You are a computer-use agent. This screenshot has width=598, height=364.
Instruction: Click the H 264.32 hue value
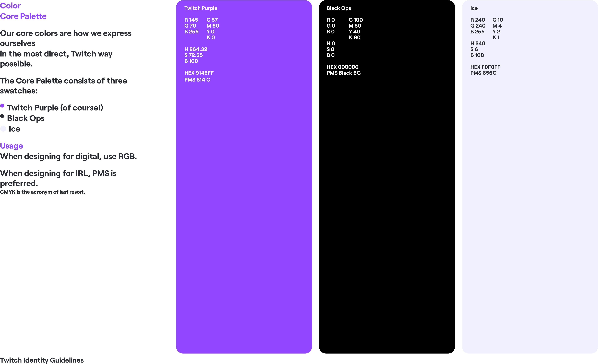(x=196, y=49)
